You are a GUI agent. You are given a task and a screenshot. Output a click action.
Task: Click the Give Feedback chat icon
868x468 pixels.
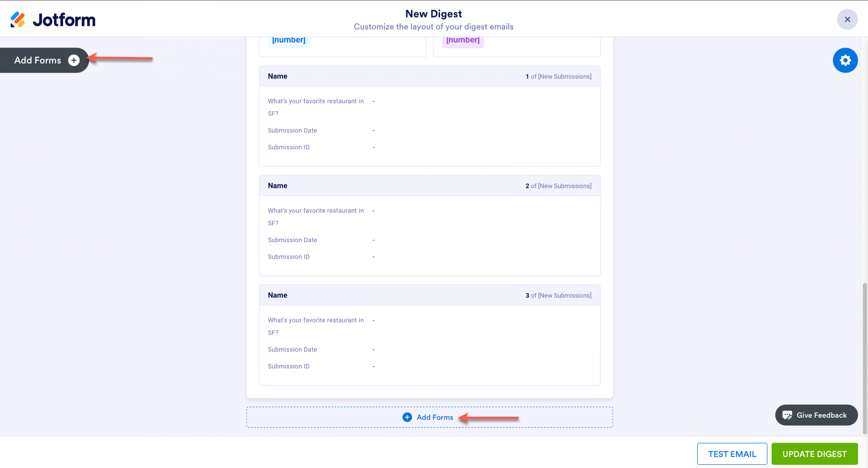click(787, 415)
